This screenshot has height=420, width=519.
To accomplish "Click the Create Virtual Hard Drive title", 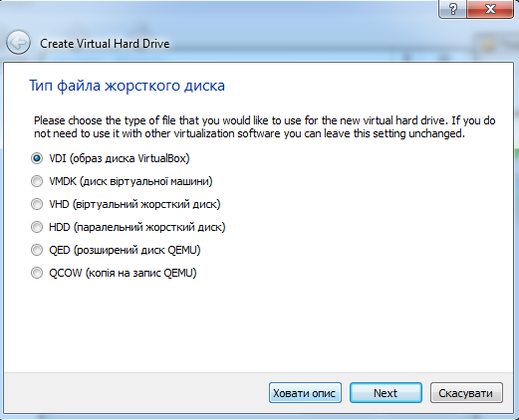I will 105,44.
